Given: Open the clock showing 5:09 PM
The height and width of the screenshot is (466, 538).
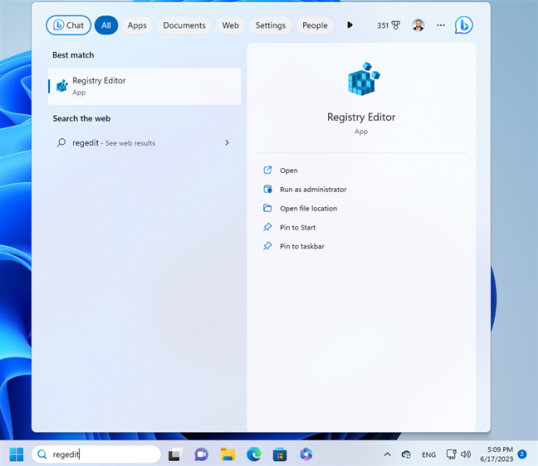Looking at the screenshot, I should (496, 454).
